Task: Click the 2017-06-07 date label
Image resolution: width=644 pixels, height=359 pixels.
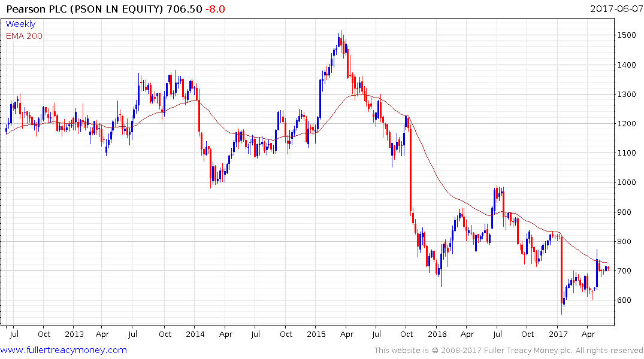Action: [x=616, y=8]
